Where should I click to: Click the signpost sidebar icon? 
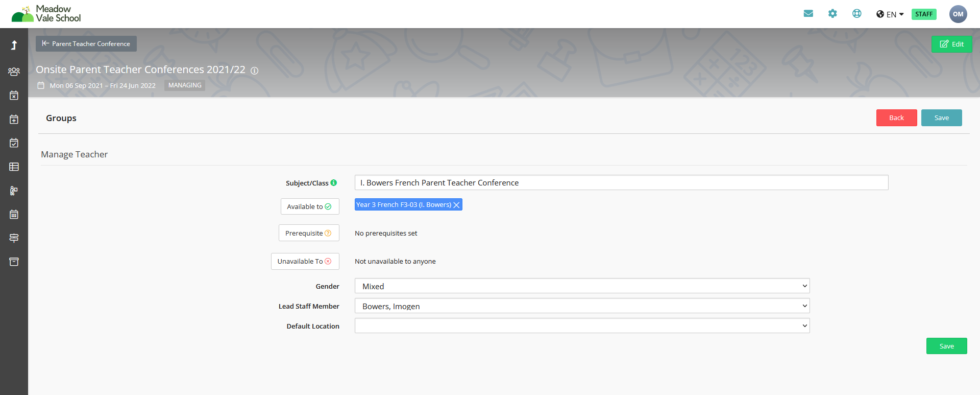14,238
